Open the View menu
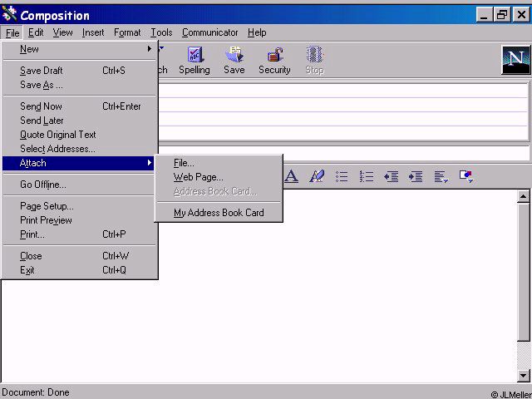532x399 pixels. click(x=63, y=32)
